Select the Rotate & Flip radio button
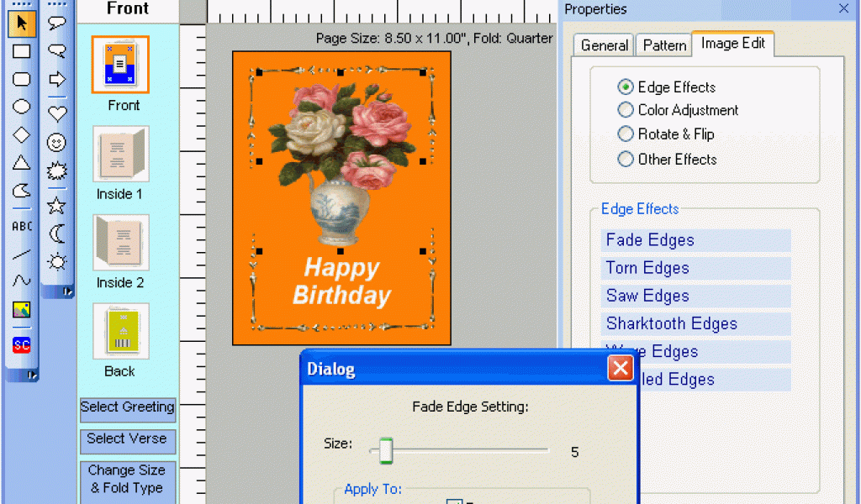 coord(626,134)
